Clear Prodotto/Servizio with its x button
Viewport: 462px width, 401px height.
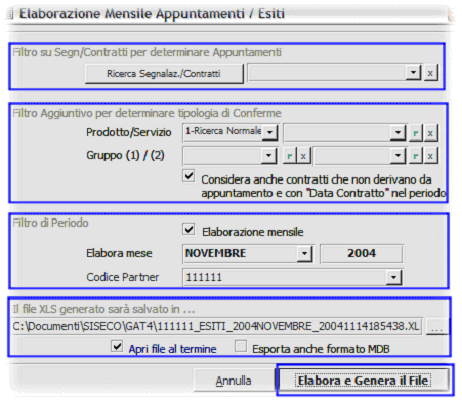click(430, 133)
